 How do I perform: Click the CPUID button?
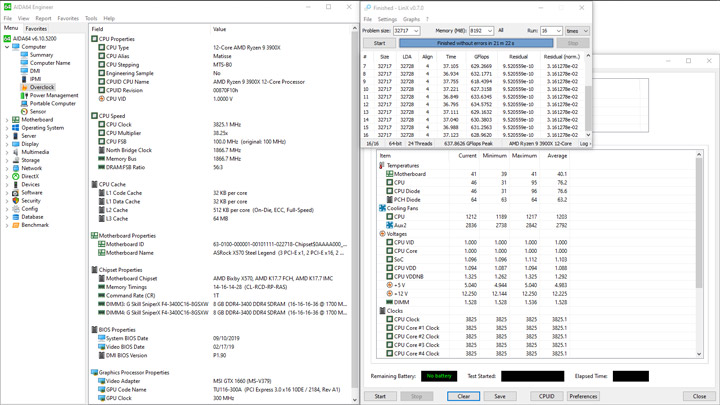pyautogui.click(x=546, y=396)
